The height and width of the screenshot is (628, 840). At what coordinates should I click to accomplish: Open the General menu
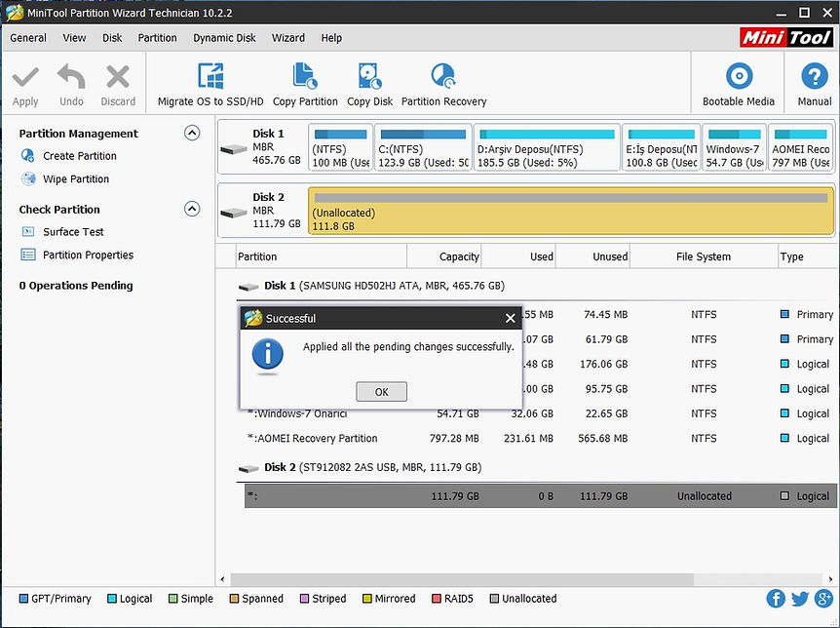pyautogui.click(x=28, y=38)
